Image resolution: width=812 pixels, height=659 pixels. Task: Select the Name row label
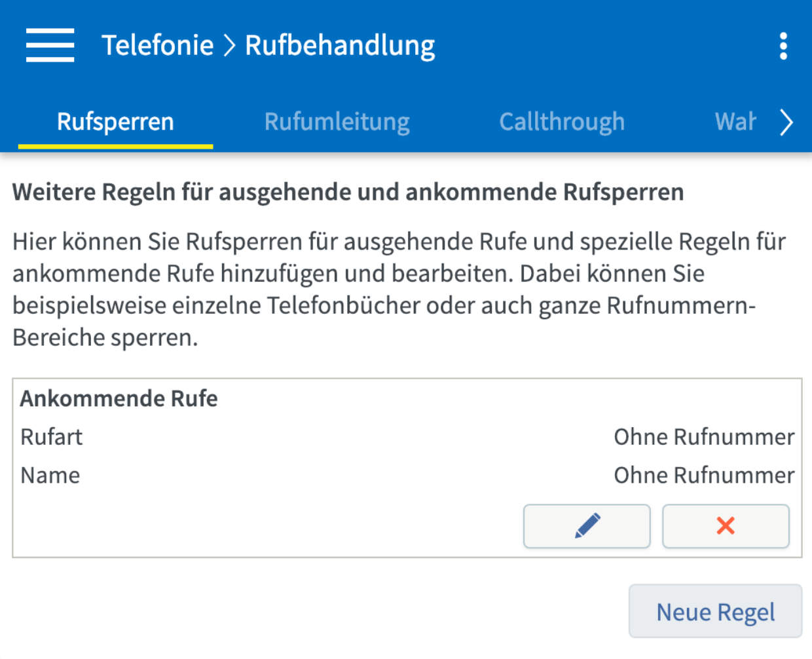point(50,476)
